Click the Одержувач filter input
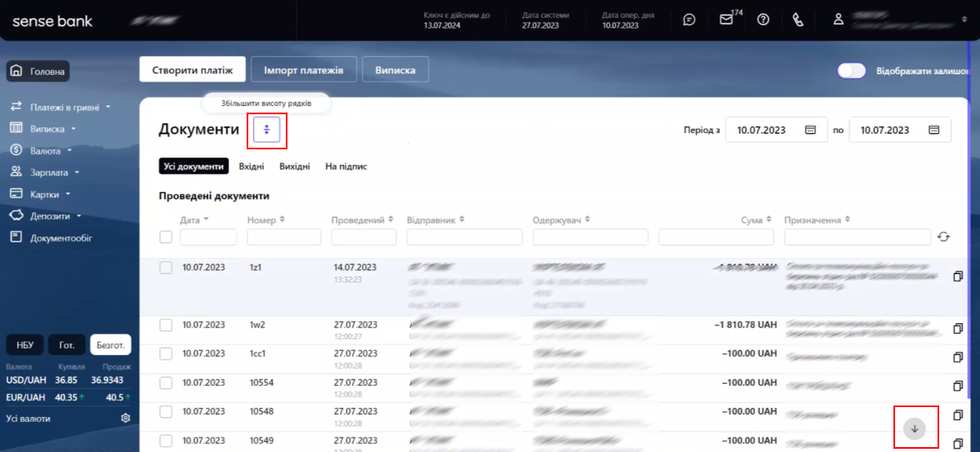 tap(590, 237)
